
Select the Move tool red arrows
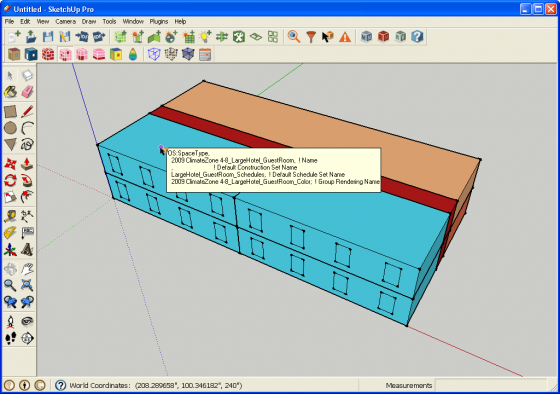tap(10, 164)
